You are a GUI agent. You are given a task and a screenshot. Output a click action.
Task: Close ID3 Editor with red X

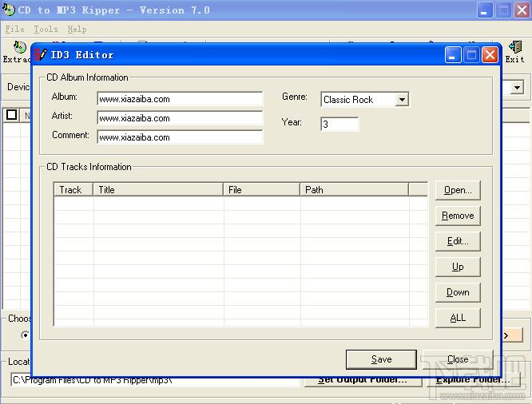(x=490, y=54)
